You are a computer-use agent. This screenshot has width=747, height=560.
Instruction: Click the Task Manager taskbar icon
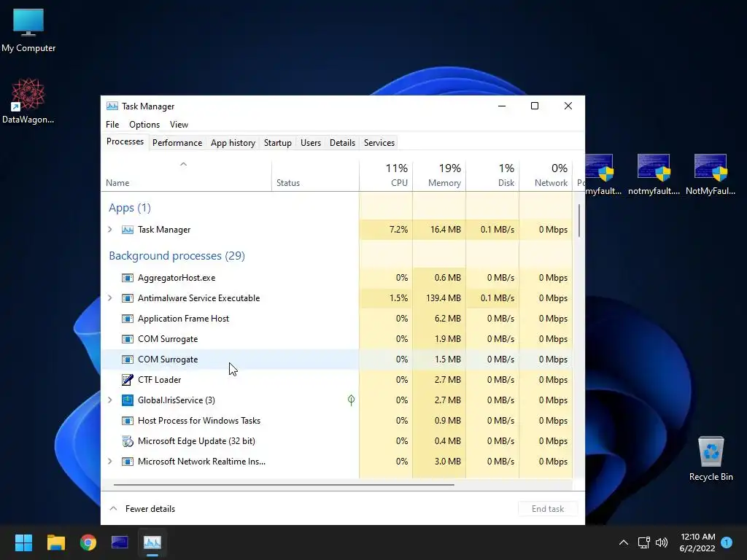coord(152,542)
